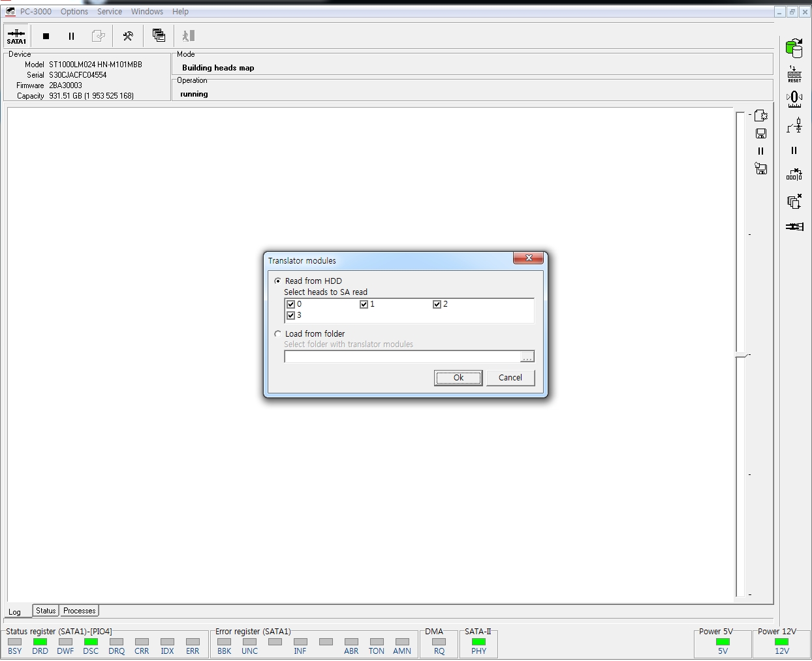
Task: Open the PC-3000 menu
Action: (35, 12)
